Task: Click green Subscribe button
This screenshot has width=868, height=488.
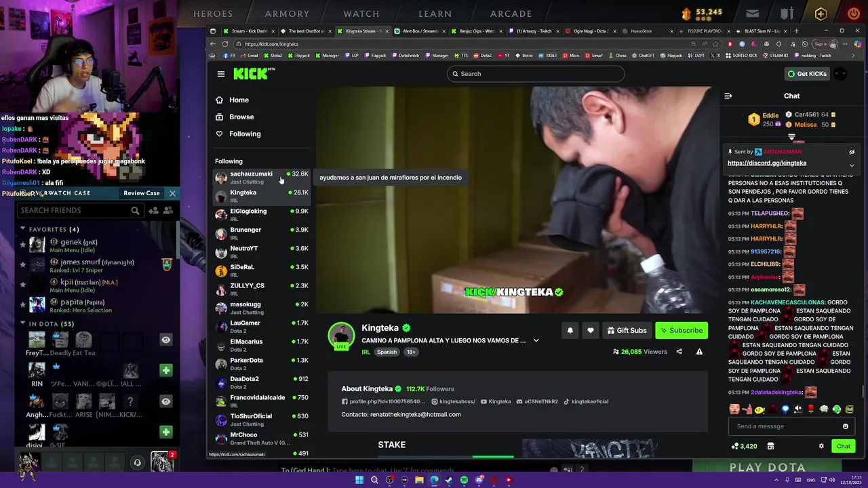Action: pos(682,330)
